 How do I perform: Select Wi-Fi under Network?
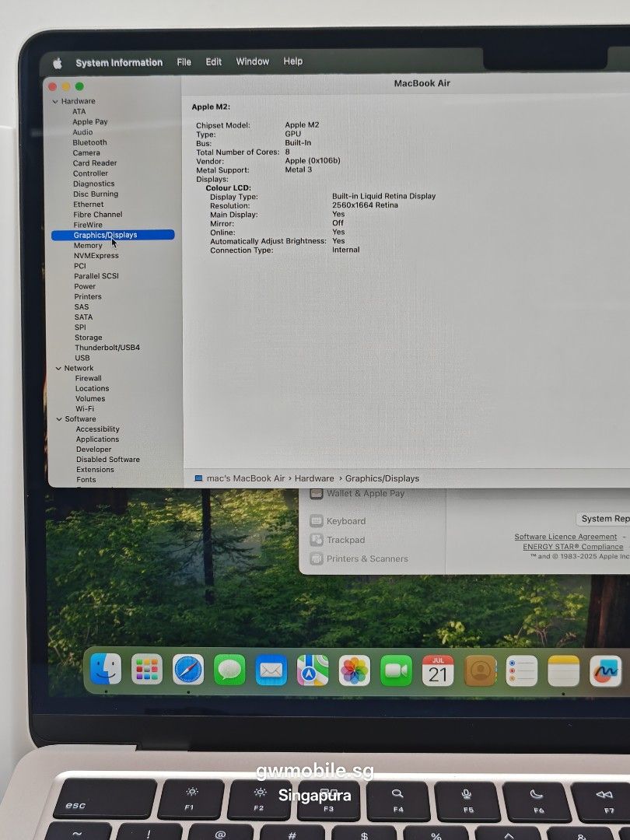point(85,409)
